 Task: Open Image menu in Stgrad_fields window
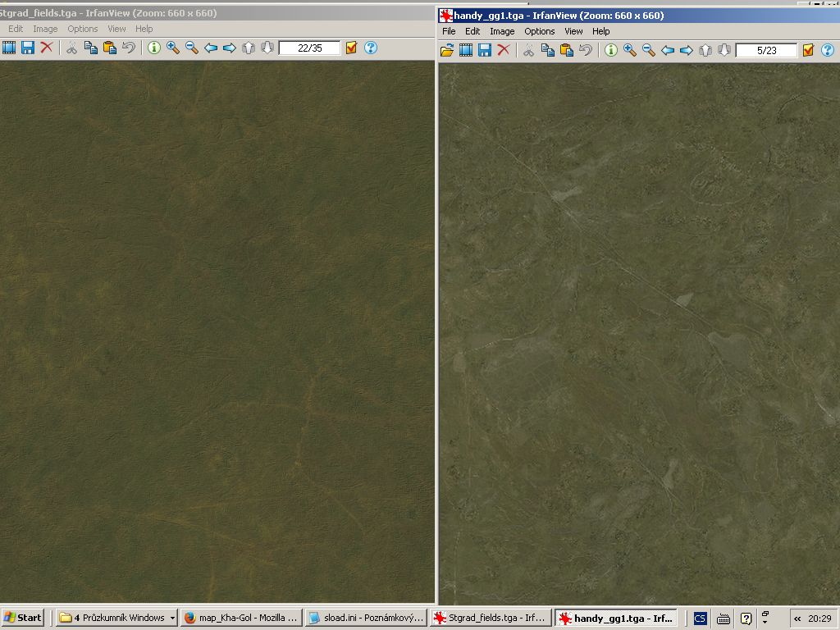coord(45,29)
